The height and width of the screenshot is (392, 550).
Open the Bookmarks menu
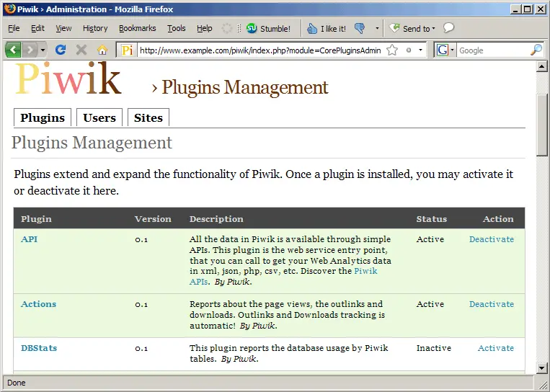point(137,28)
